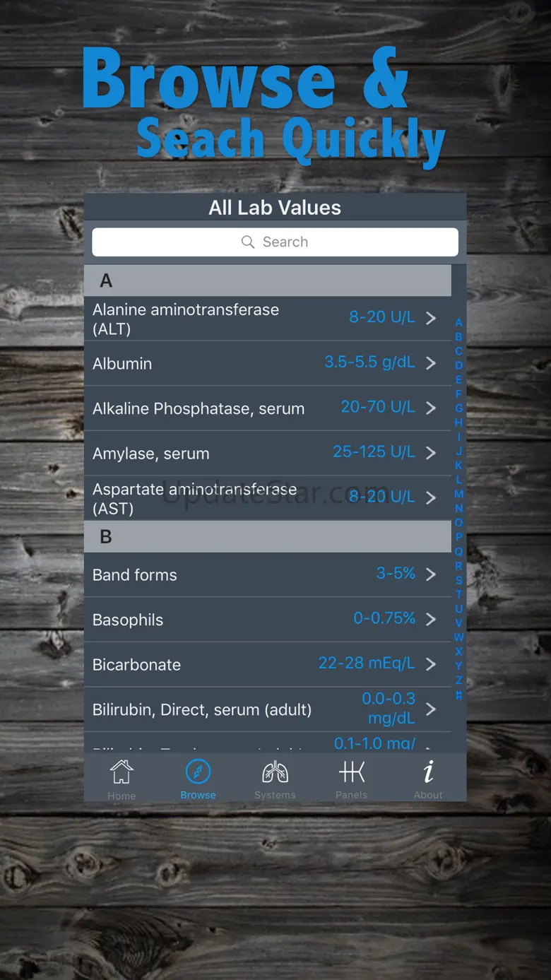Expand the Amylase, serum chevron
This screenshot has width=551, height=980.
[x=431, y=453]
